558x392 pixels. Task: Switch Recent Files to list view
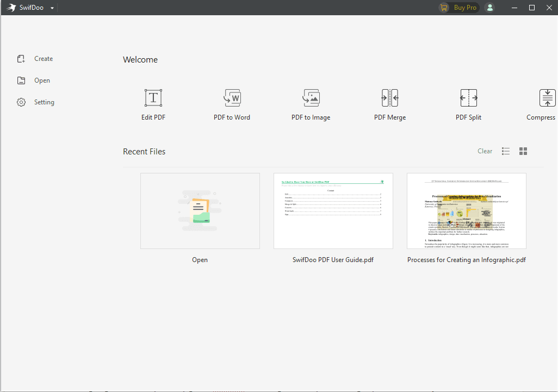click(x=505, y=151)
